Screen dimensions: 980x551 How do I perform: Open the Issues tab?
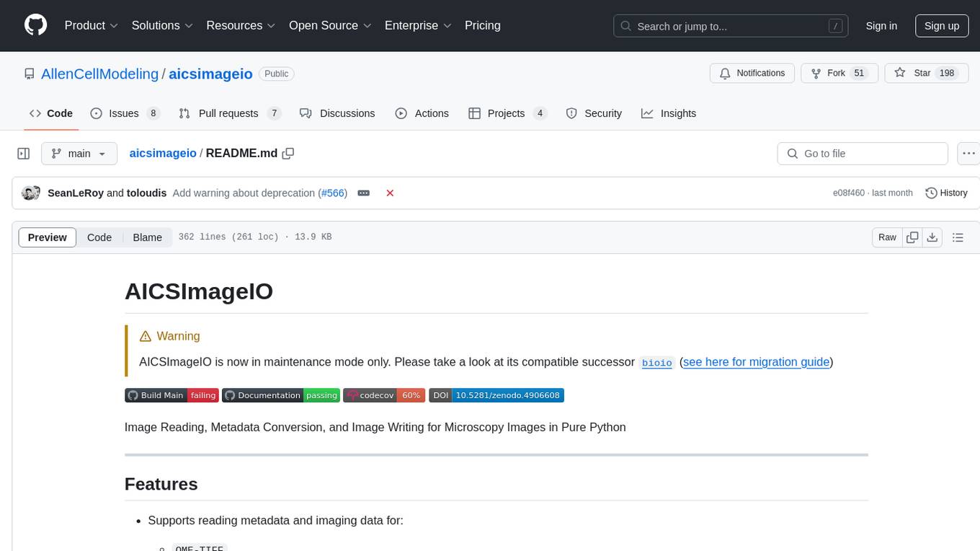pyautogui.click(x=125, y=113)
